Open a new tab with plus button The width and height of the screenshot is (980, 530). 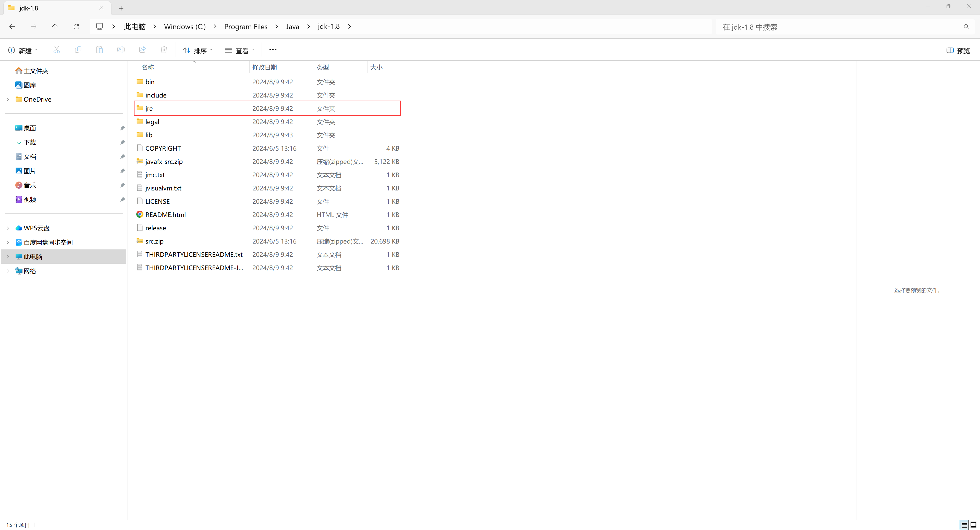(121, 8)
